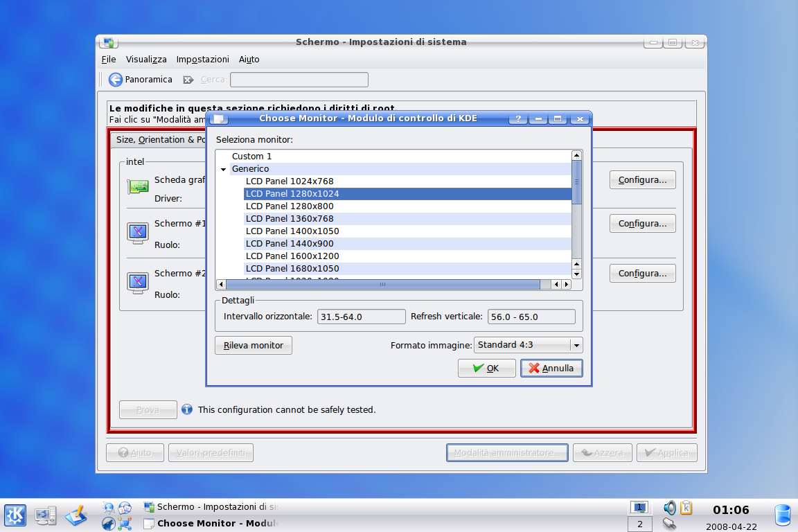The image size is (798, 532).
Task: Click the clear search field icon
Action: pos(188,80)
